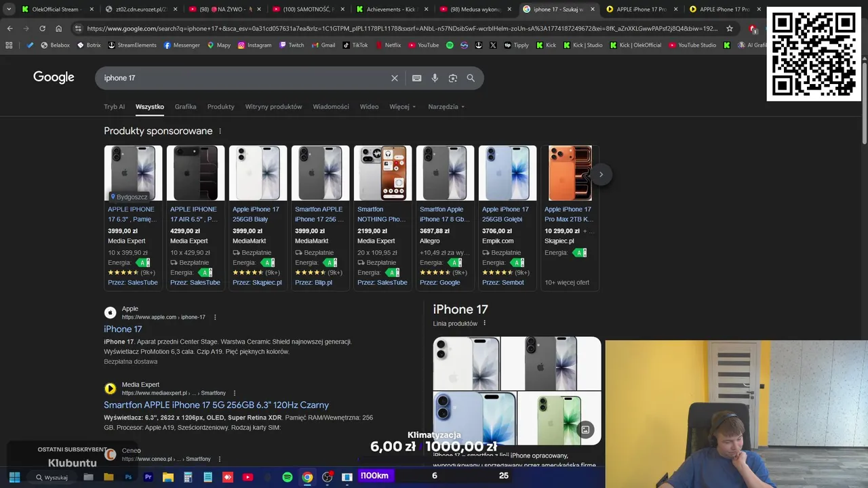The width and height of the screenshot is (868, 488).
Task: Open Smartfon APPLE iPhone 17 5G 256GB link
Action: point(216,405)
